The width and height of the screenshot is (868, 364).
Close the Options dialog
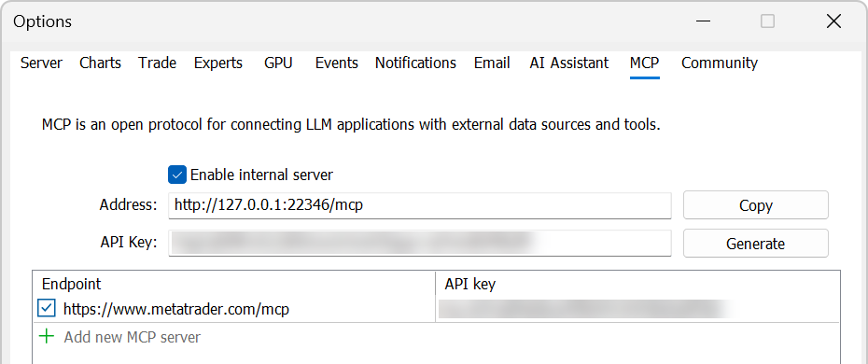(x=833, y=21)
